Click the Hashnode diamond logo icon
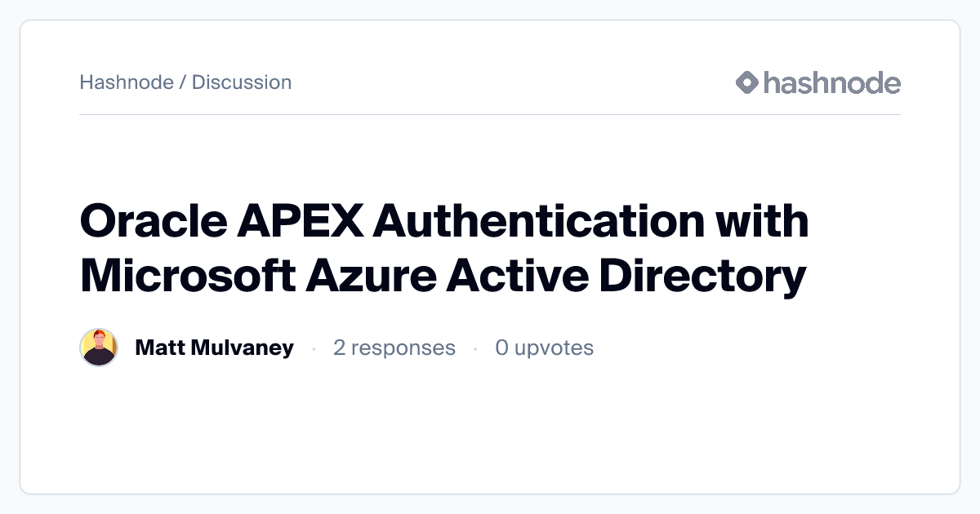Image resolution: width=980 pixels, height=514 pixels. [x=747, y=82]
